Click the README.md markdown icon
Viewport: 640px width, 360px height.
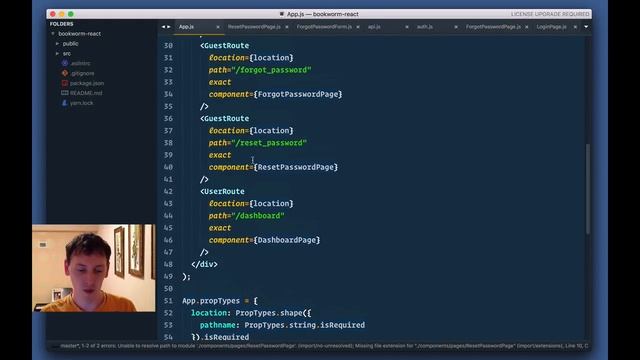click(64, 93)
